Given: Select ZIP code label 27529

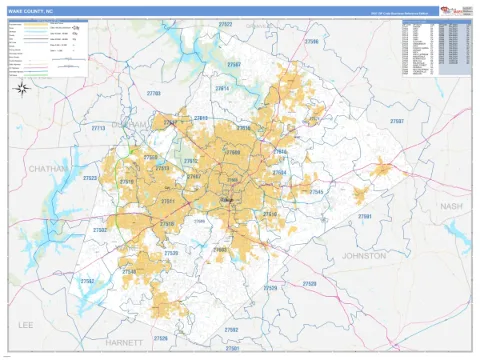Looking at the screenshot, I should pyautogui.click(x=270, y=288).
